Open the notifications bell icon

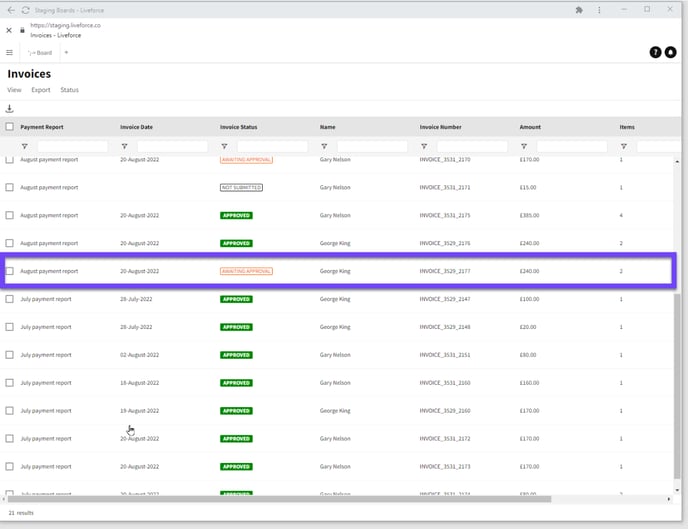coord(670,52)
